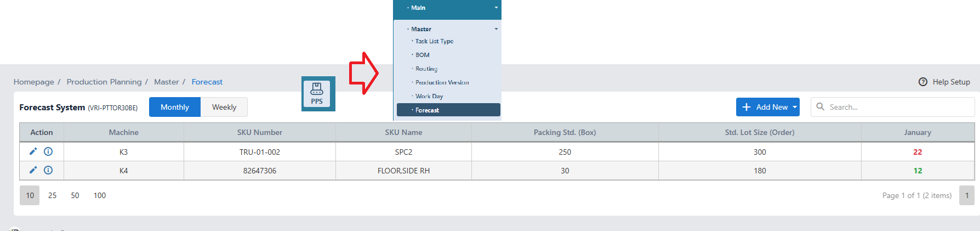
Task: Go to the Homepage breadcrumb link
Action: (x=34, y=82)
